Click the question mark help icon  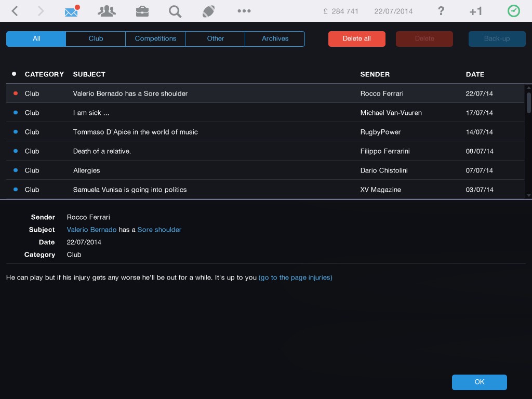(441, 11)
